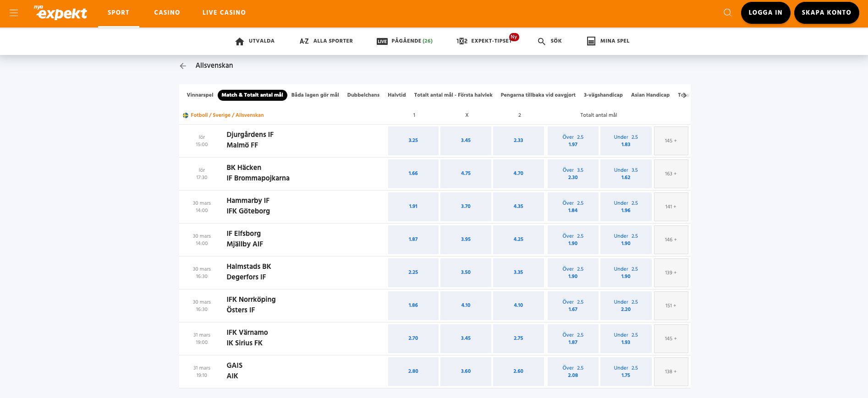Pick draw odds 3.50 for Halmstads BK match
The image size is (868, 398).
(466, 273)
